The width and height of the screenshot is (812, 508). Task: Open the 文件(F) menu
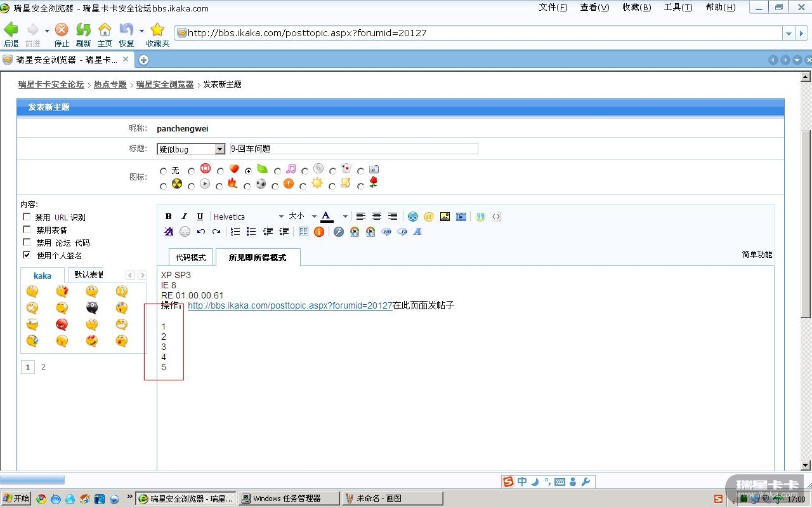[553, 8]
